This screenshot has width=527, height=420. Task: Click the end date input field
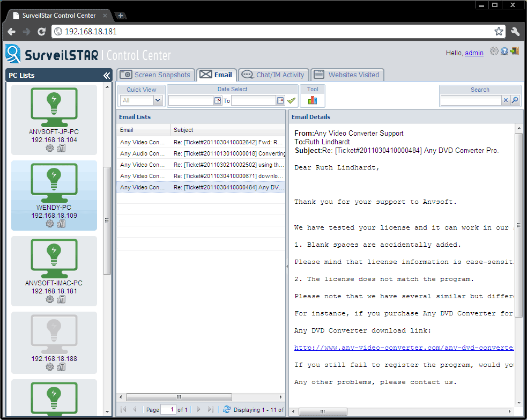pyautogui.click(x=254, y=100)
